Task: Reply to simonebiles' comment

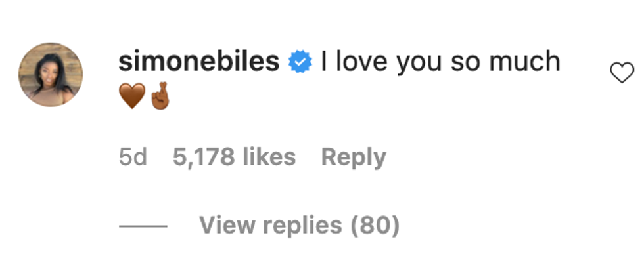Action: pos(353,157)
